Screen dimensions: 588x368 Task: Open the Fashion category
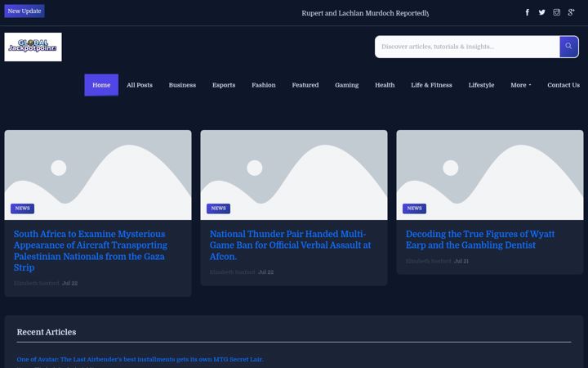point(264,85)
